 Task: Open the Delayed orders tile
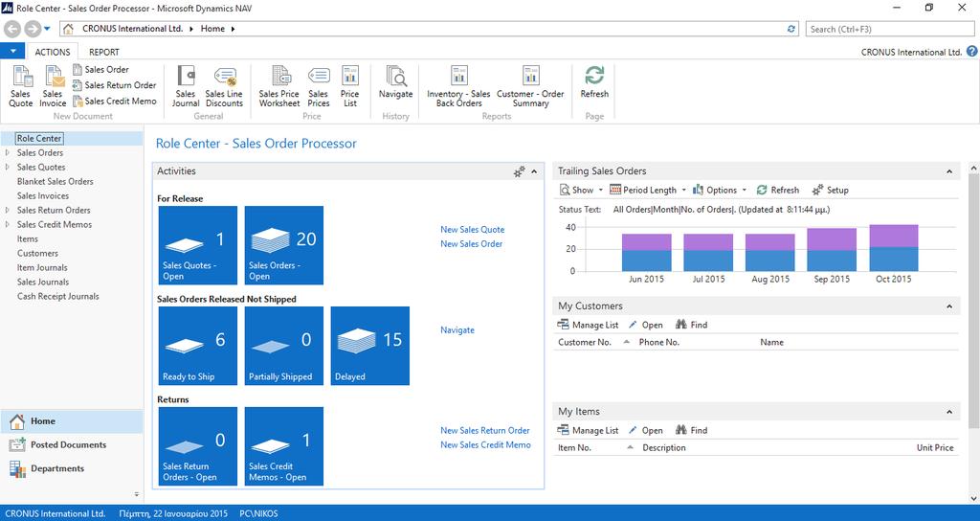tap(370, 346)
